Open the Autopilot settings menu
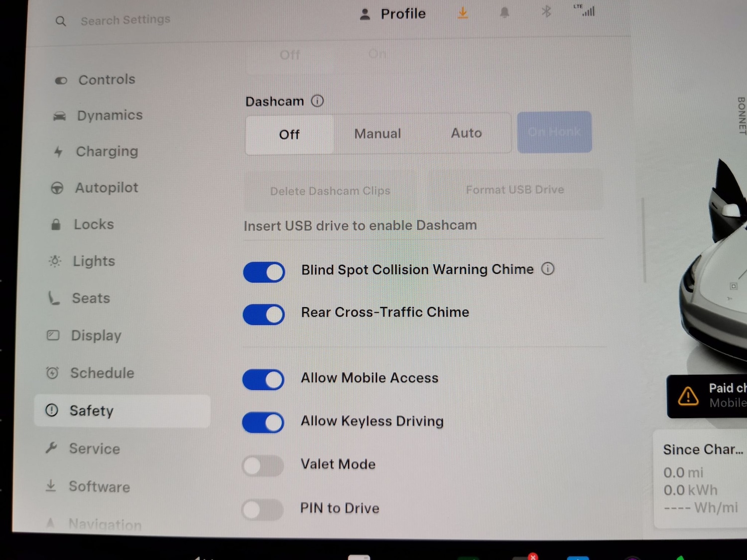 pos(106,188)
